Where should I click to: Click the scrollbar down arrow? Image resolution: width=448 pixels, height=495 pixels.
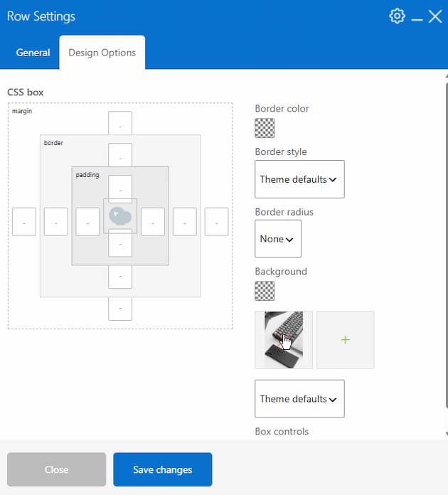[x=447, y=434]
